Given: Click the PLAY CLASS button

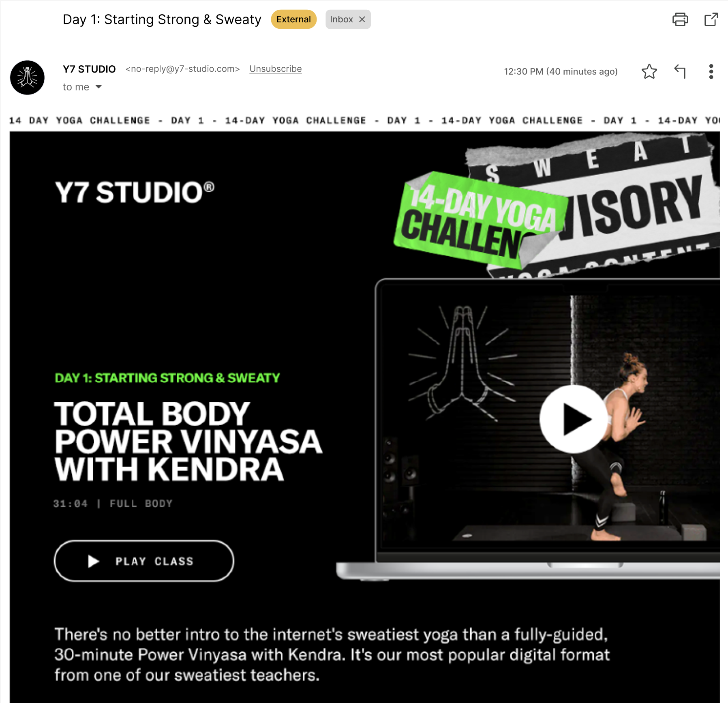Looking at the screenshot, I should click(x=144, y=561).
